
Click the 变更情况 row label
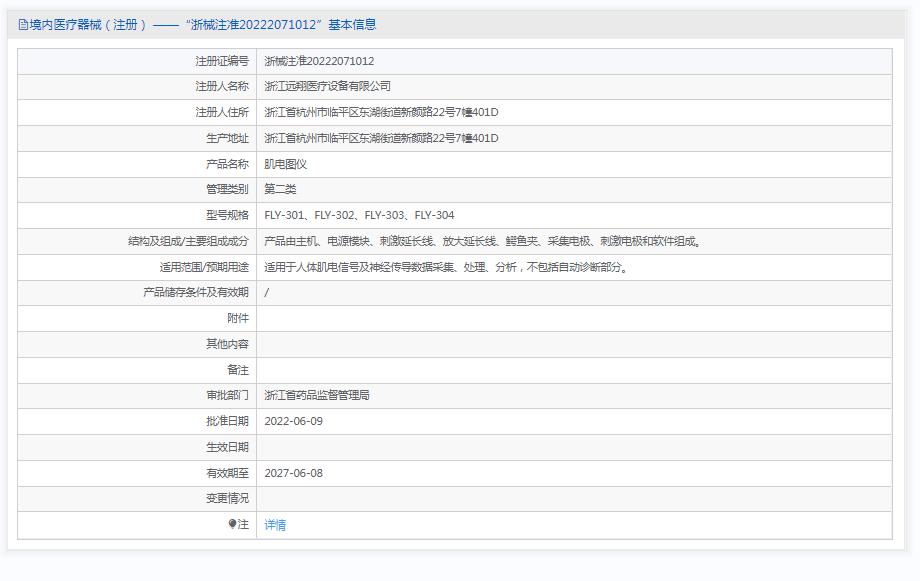[x=227, y=498]
